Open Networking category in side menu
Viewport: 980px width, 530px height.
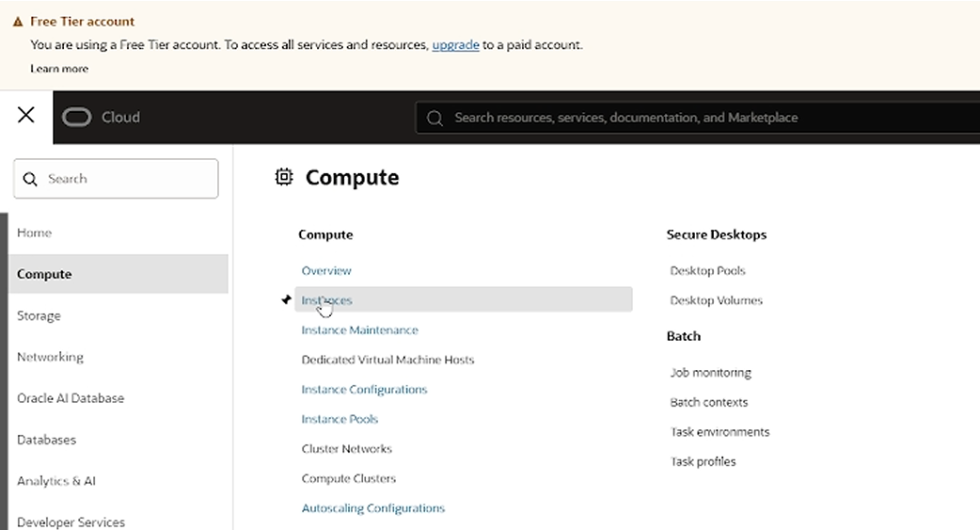50,357
